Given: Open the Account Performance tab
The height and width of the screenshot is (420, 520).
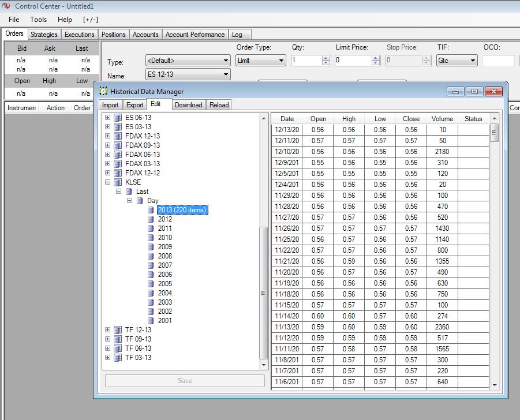Looking at the screenshot, I should pos(195,35).
